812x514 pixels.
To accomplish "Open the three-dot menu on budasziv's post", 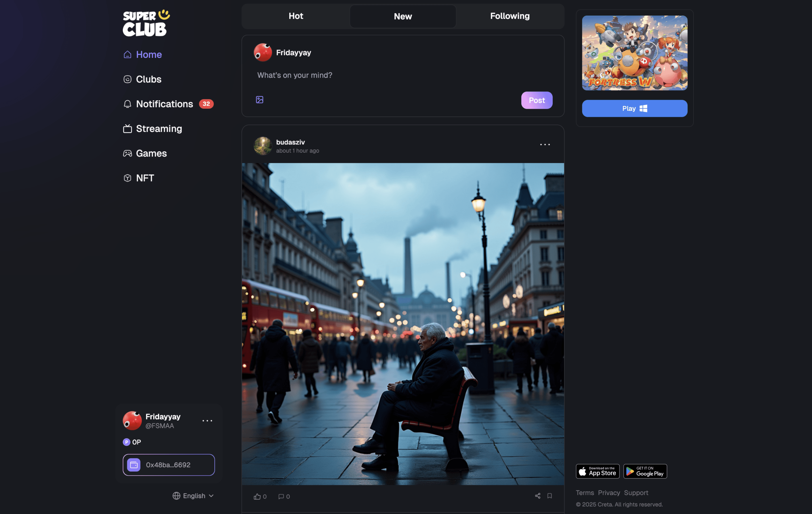I will [545, 144].
